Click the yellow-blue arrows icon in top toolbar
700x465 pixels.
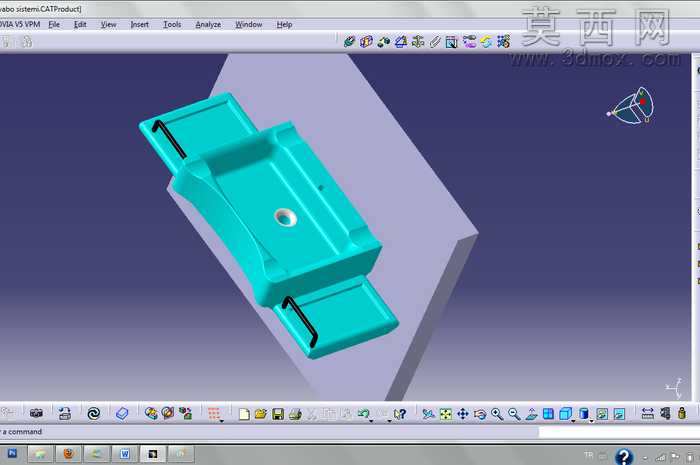pos(486,42)
